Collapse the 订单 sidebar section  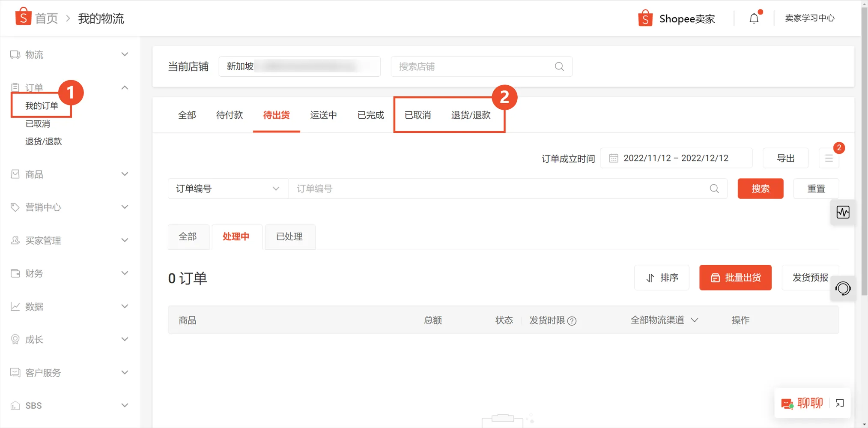125,87
